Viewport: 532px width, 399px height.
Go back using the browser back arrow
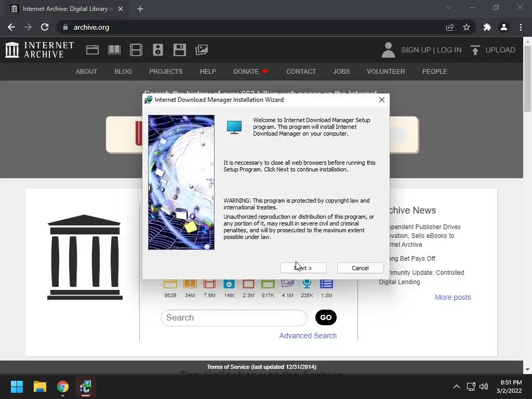[x=11, y=27]
